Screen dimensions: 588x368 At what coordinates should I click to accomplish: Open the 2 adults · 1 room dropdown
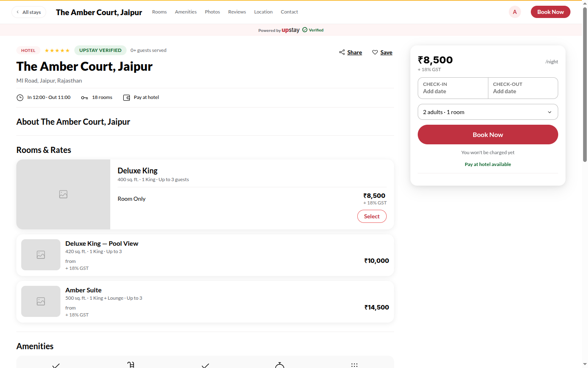488,112
